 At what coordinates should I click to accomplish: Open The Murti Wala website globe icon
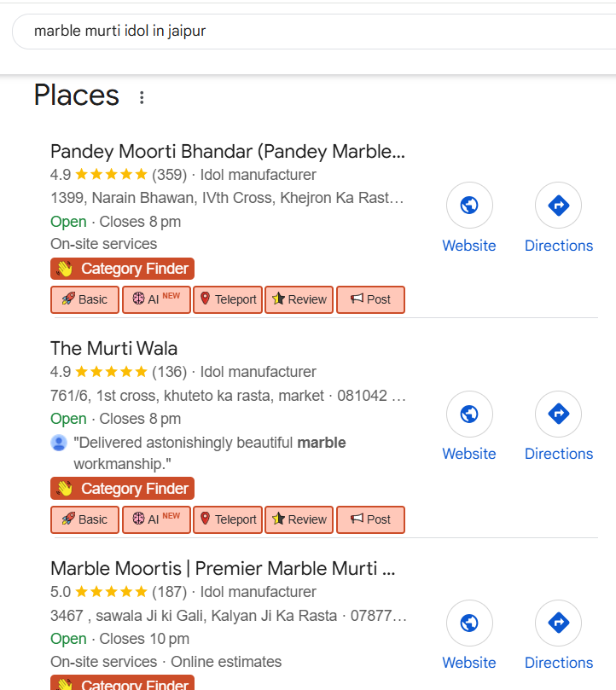click(x=469, y=414)
